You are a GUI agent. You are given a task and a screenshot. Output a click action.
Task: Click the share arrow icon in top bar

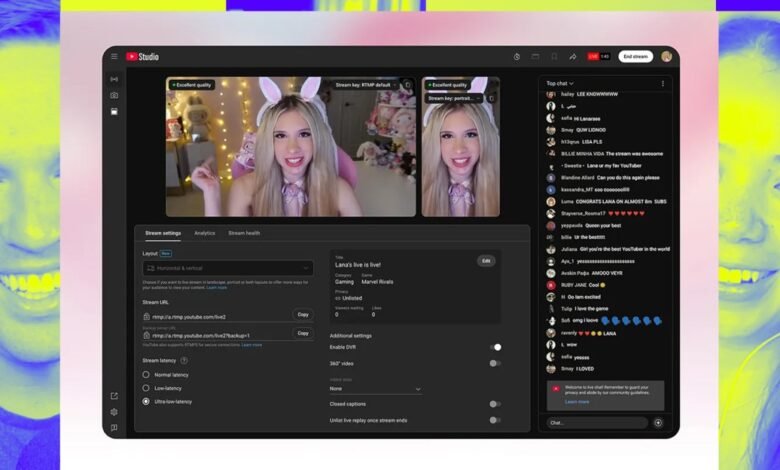[573, 57]
